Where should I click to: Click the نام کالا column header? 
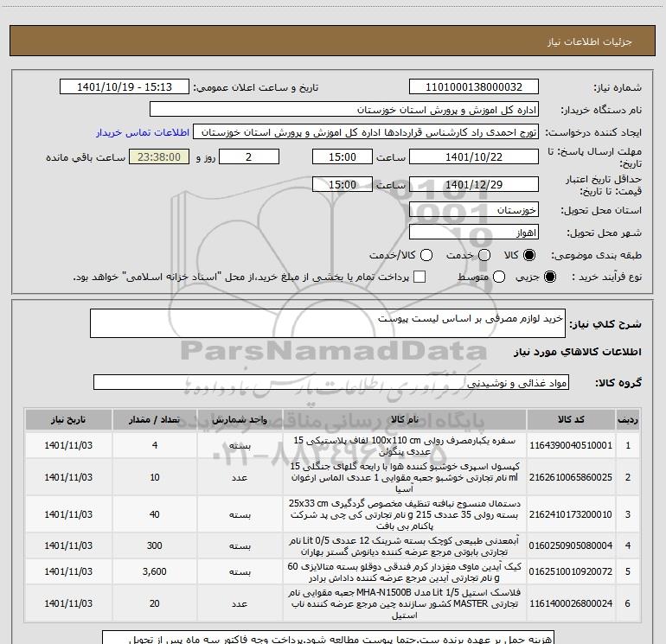click(x=405, y=420)
